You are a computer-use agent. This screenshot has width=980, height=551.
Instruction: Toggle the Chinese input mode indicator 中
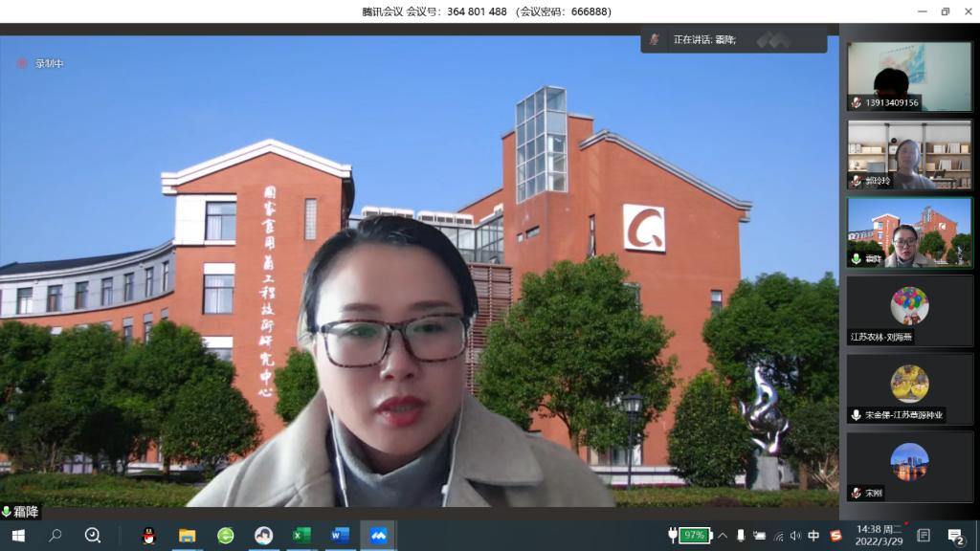pos(813,536)
